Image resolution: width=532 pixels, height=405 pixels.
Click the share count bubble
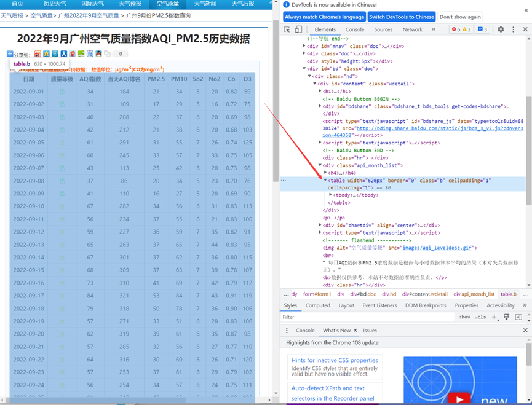120,53
